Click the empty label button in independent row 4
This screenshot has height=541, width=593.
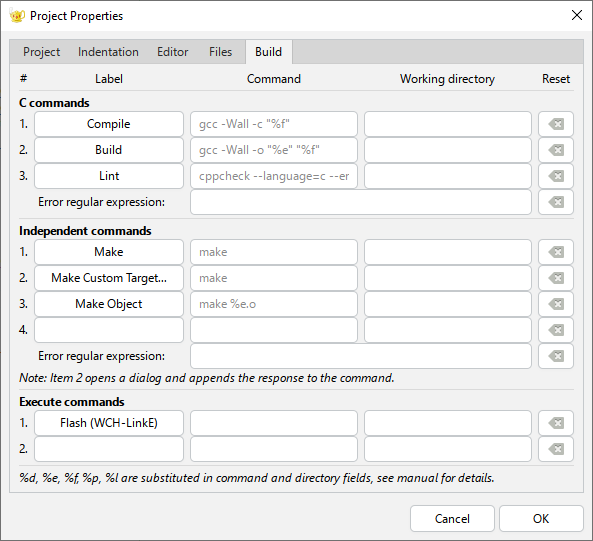click(109, 330)
